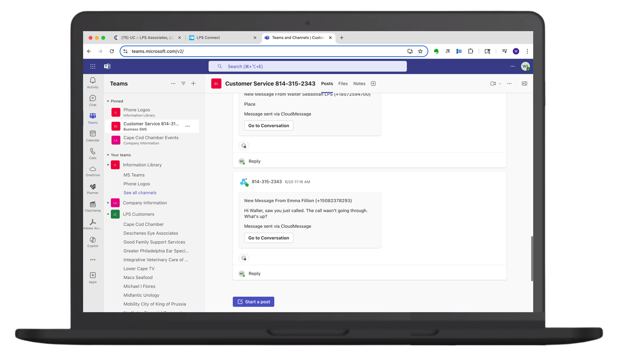This screenshot has width=618, height=364.
Task: Add reaction to Emma Fillion message
Action: [244, 258]
